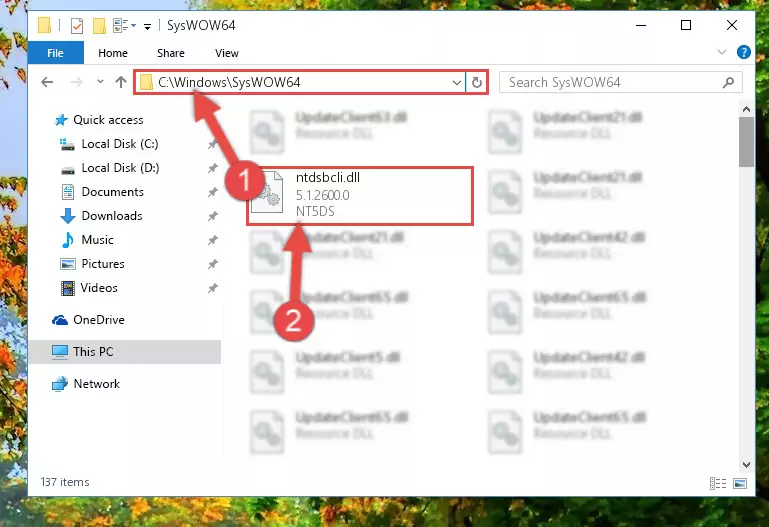Click the Properties quick access toolbar icon
This screenshot has height=527, width=769.
[x=77, y=25]
